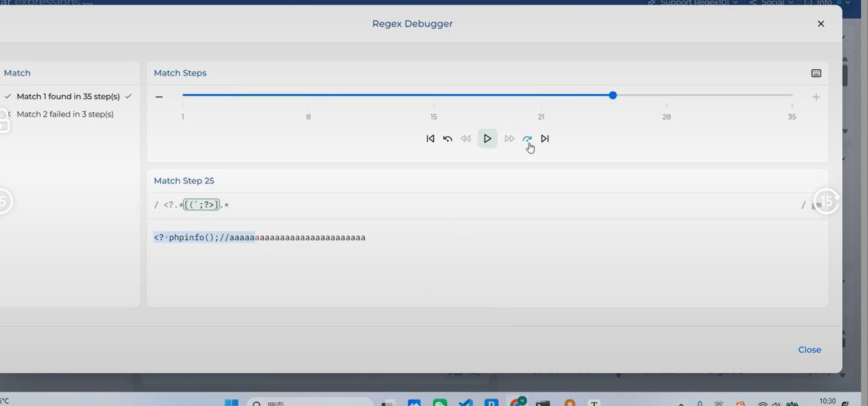Viewport: 868px width, 406px height.
Task: Click the blue handle on the steps slider
Action: (613, 96)
